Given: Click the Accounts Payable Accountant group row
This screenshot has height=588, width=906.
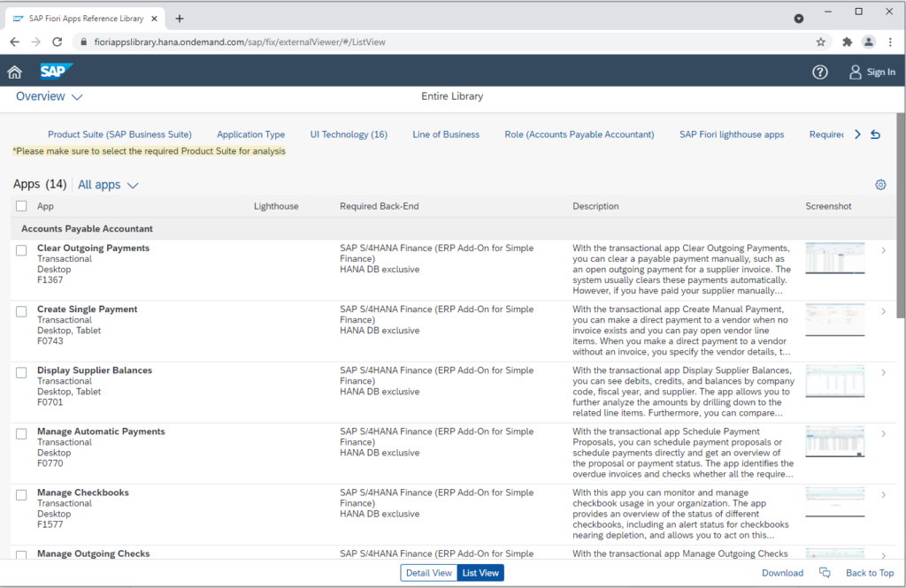Looking at the screenshot, I should tap(454, 229).
